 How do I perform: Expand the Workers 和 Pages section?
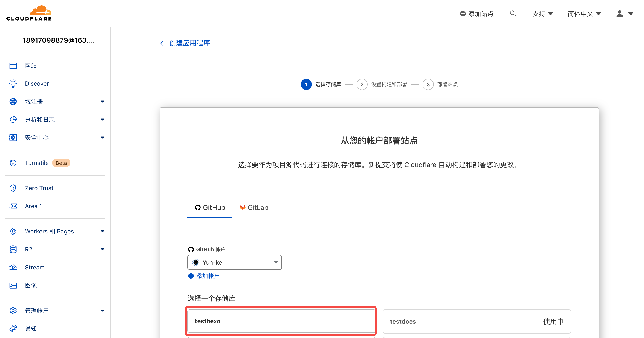click(102, 231)
